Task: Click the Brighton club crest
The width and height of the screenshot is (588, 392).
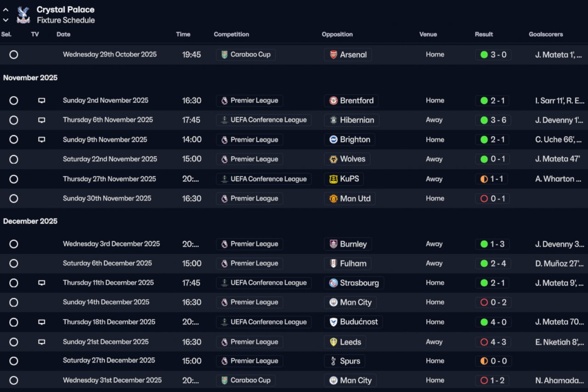Action: pyautogui.click(x=334, y=140)
